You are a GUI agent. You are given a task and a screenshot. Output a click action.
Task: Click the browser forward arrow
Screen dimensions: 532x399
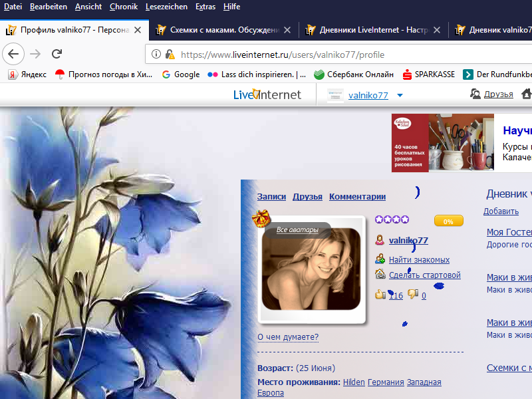coord(35,54)
